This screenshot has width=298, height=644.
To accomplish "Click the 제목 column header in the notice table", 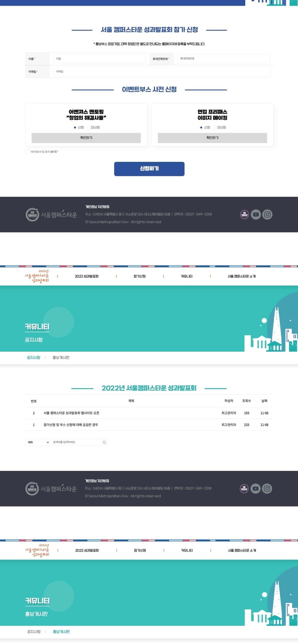I will pyautogui.click(x=131, y=401).
